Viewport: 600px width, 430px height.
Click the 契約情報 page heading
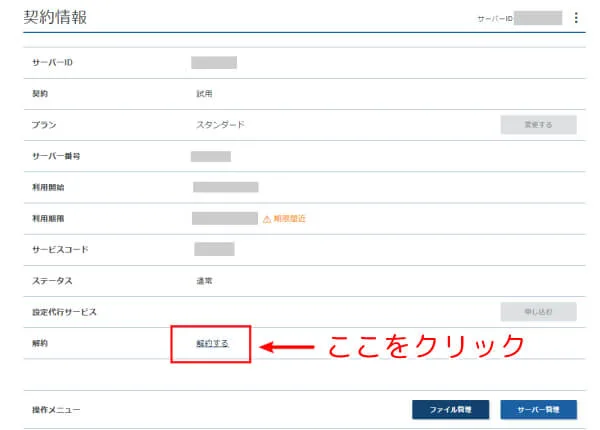(55, 17)
